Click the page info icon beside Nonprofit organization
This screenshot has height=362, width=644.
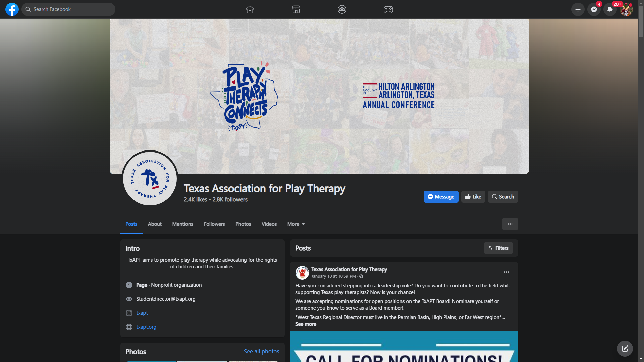129,285
